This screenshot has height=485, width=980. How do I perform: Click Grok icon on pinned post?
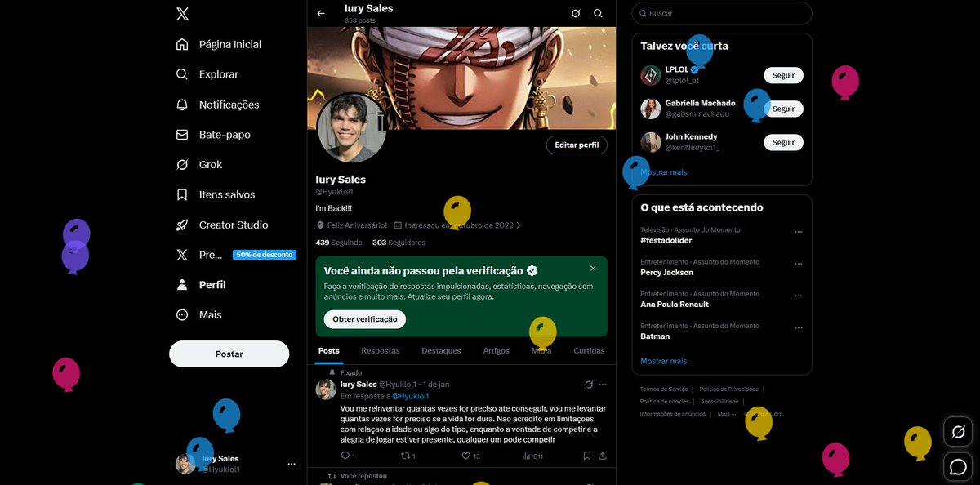coord(589,385)
